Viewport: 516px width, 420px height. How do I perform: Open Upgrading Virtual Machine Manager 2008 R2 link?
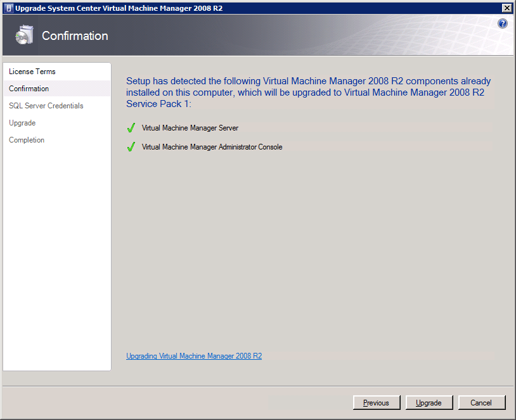(x=194, y=356)
